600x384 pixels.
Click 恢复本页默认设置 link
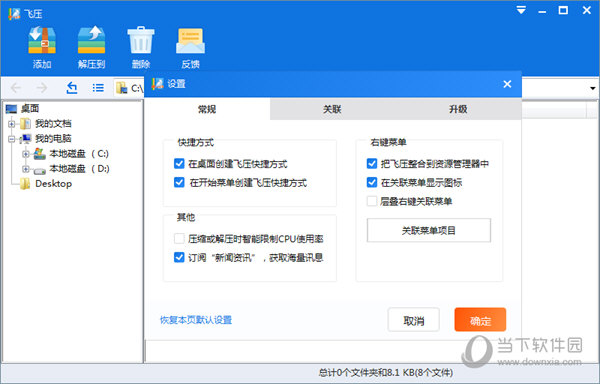[196, 320]
